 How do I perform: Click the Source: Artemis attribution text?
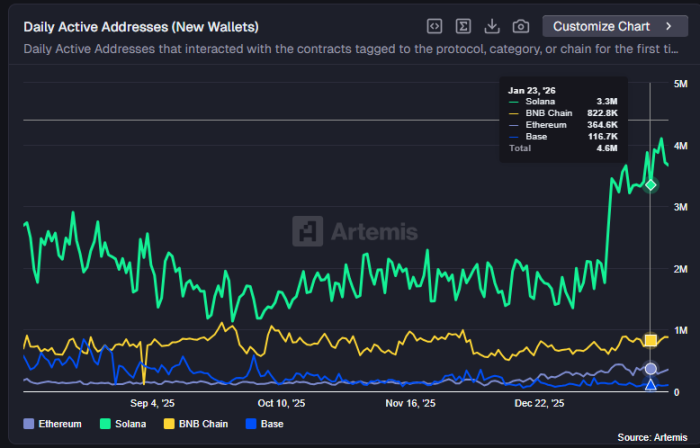653,437
